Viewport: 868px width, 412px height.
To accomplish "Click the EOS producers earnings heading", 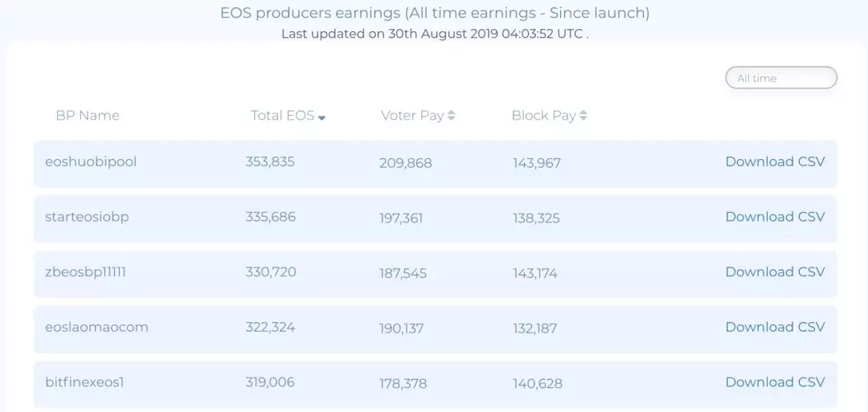I will [435, 13].
